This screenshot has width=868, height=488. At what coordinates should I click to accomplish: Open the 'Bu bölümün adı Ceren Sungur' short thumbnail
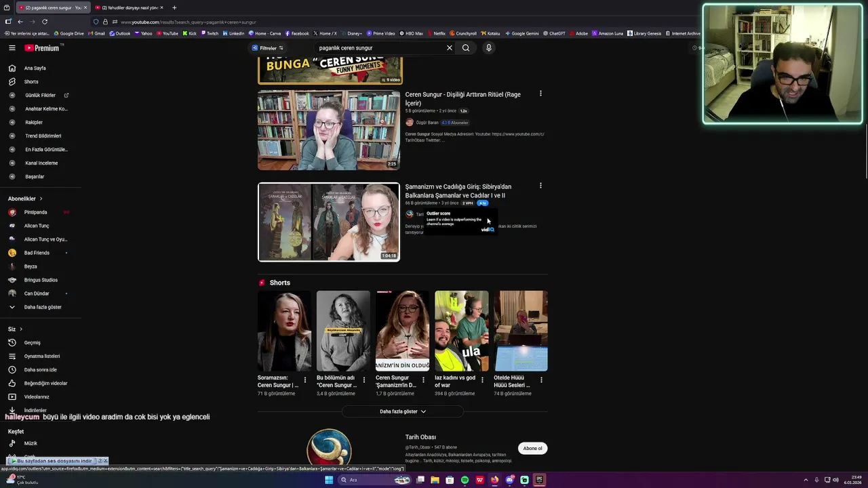[343, 331]
